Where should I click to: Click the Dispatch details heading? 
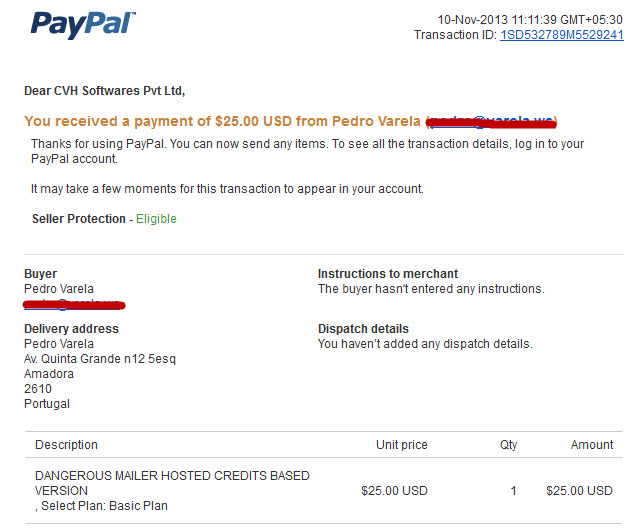click(363, 328)
